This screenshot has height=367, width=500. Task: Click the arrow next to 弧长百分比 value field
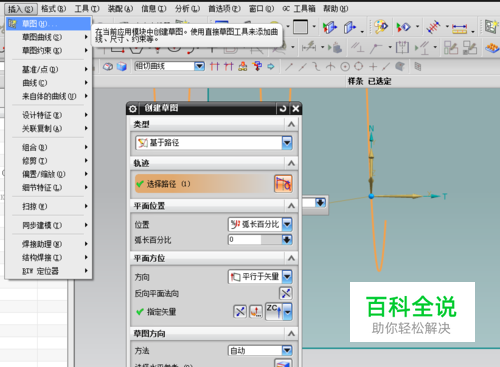[x=287, y=239]
